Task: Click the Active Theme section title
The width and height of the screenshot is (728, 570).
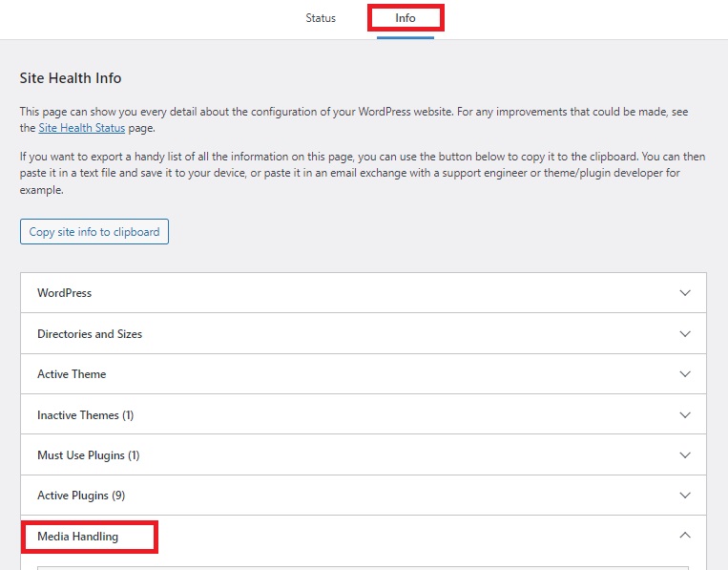Action: [x=72, y=374]
